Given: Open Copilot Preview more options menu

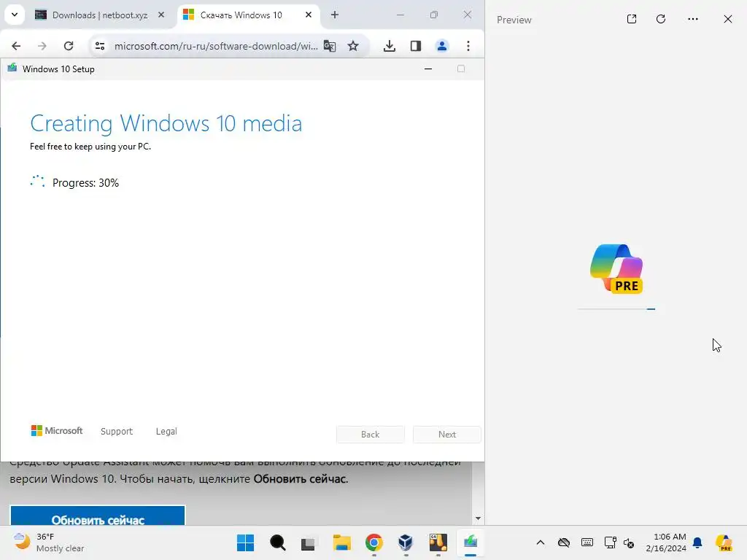Looking at the screenshot, I should [693, 19].
